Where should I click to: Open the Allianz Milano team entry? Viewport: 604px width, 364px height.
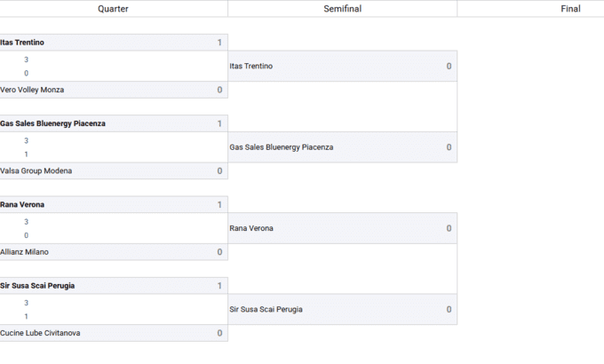[25, 252]
